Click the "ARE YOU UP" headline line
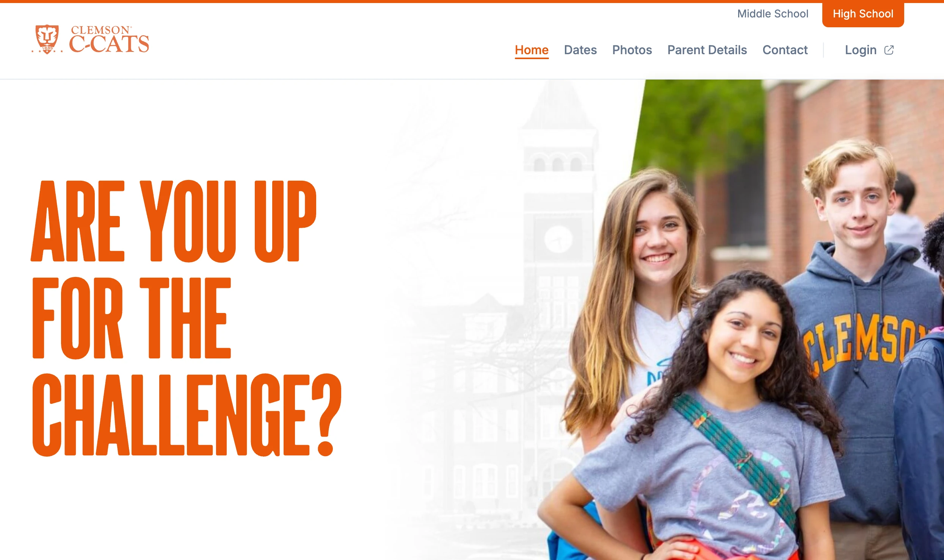Viewport: 944px width, 560px height. point(174,221)
